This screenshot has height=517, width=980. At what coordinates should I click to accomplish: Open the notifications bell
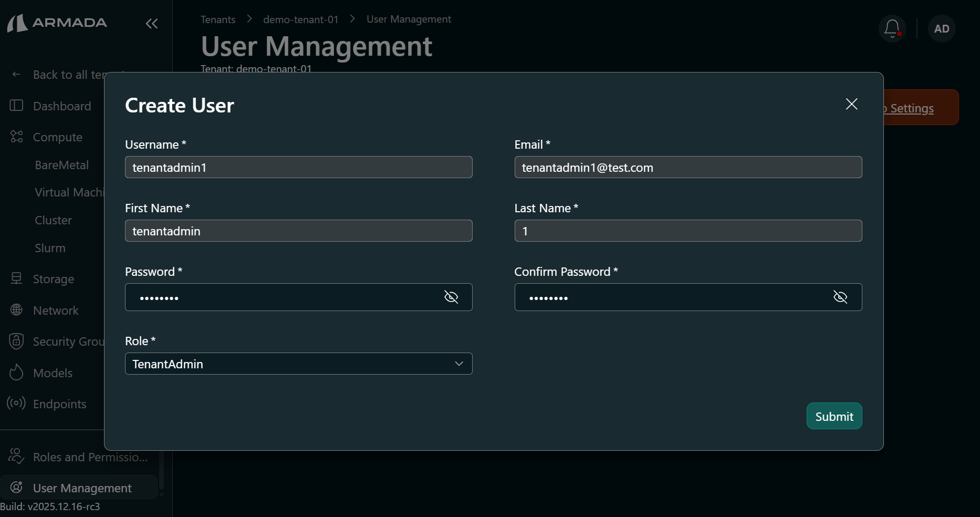(891, 28)
